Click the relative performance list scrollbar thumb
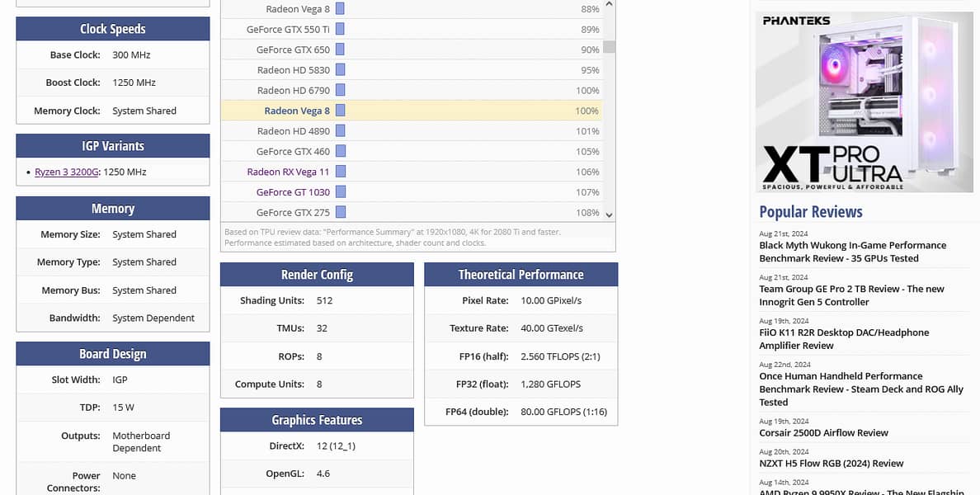This screenshot has height=495, width=980. [x=609, y=47]
